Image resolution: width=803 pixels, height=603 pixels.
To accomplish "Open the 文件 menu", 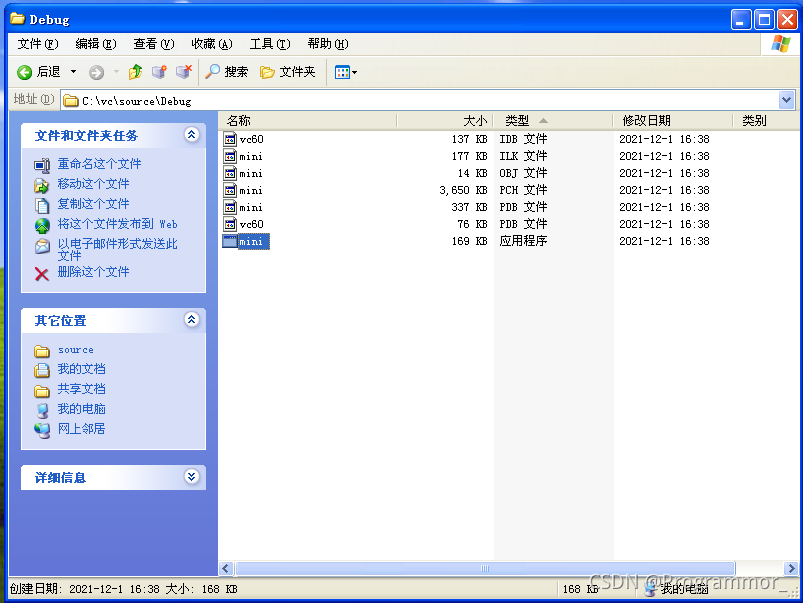I will 38,44.
